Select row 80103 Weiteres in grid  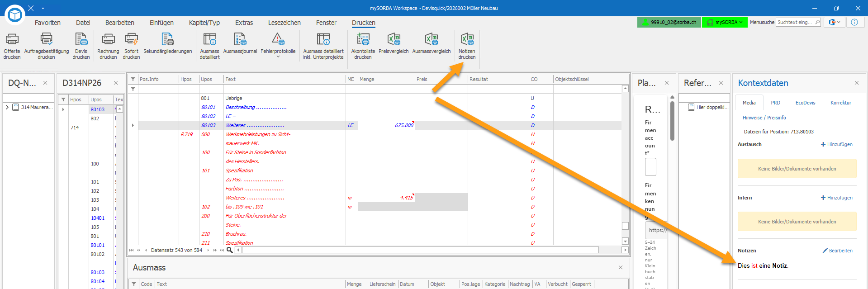coord(379,125)
